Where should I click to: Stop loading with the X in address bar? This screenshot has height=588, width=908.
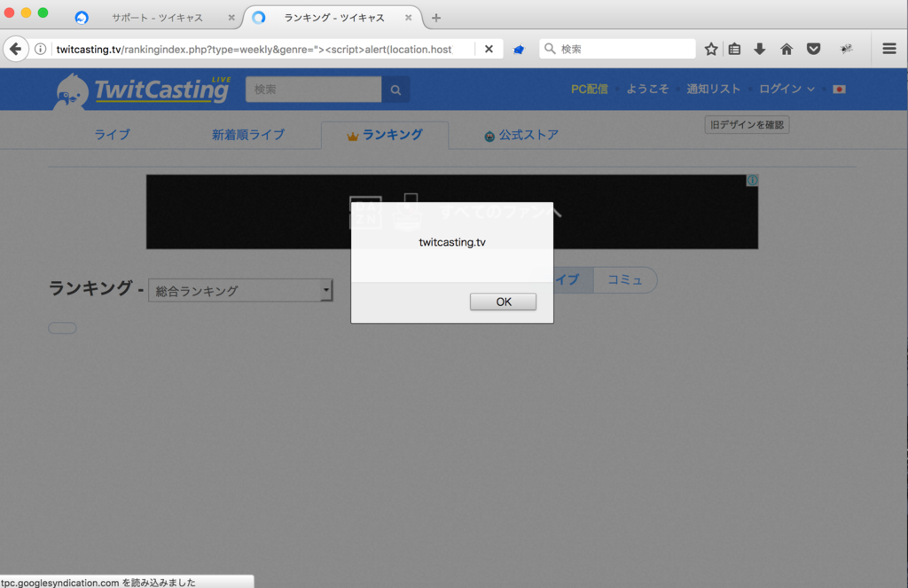click(x=489, y=50)
